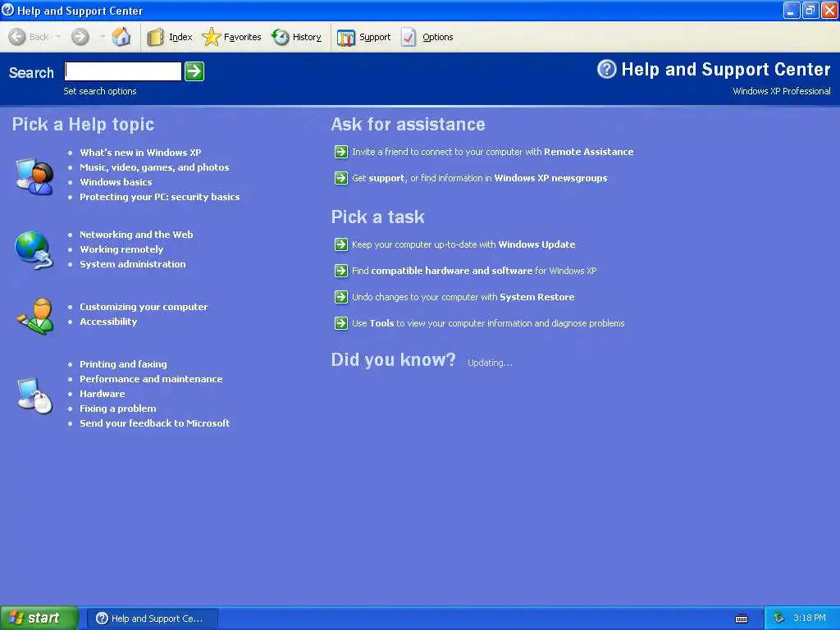
Task: Open the Windows Start menu
Action: click(39, 619)
